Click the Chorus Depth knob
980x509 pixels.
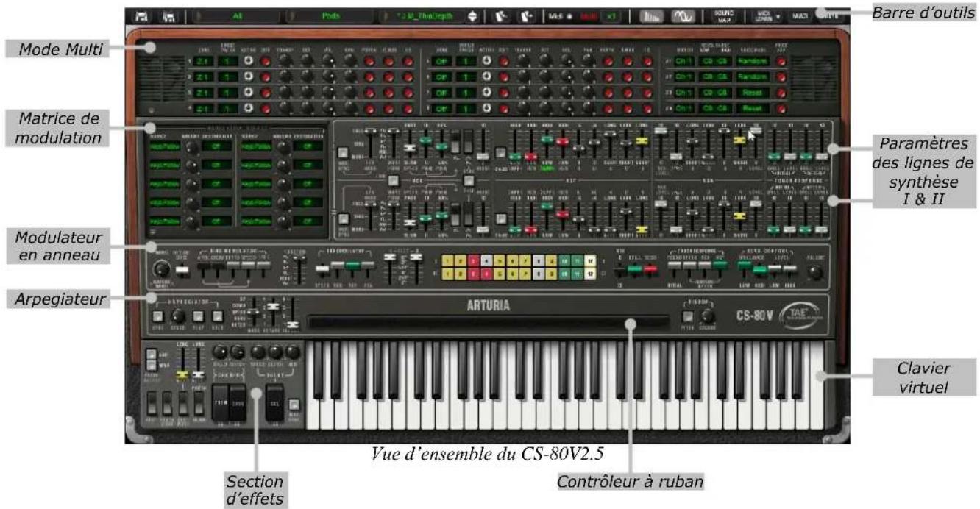coord(237,351)
